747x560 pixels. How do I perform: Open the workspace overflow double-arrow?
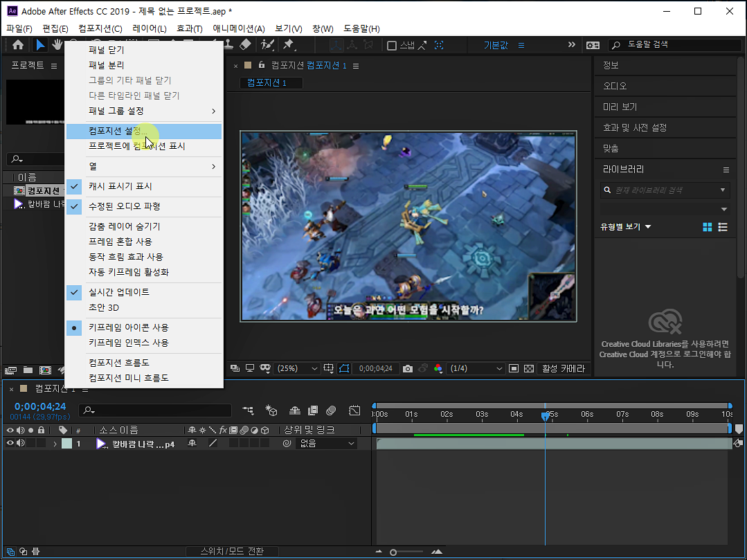pos(571,45)
